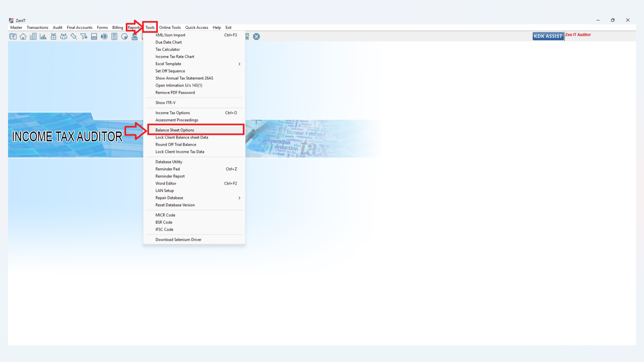644x362 pixels.
Task: Open Database Utility
Action: click(194, 162)
